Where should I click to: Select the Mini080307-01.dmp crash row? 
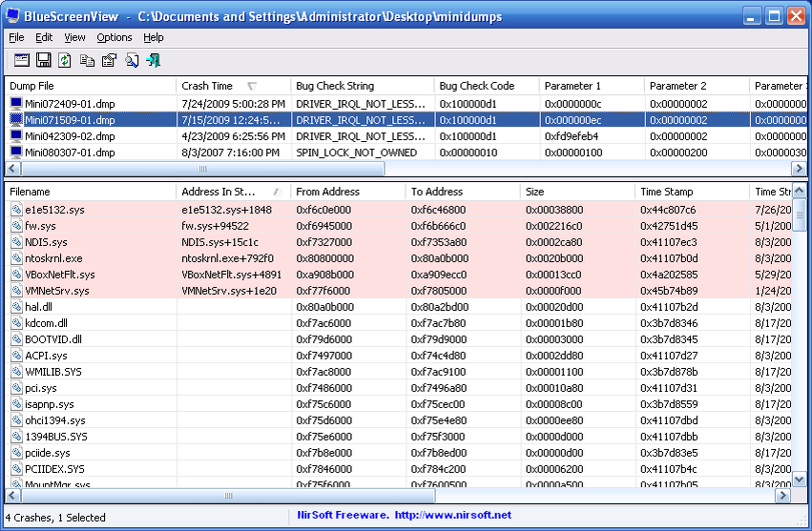tap(70, 152)
